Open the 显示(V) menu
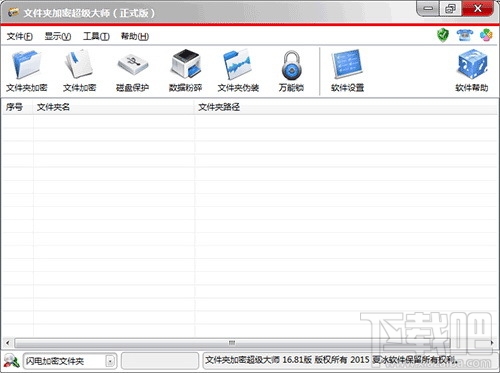This screenshot has width=500, height=373. 58,36
